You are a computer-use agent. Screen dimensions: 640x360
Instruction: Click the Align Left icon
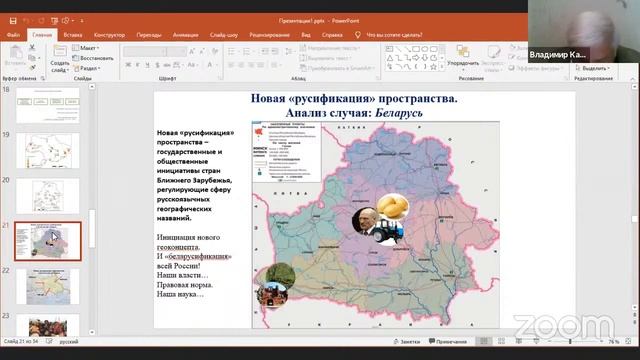[x=231, y=65]
